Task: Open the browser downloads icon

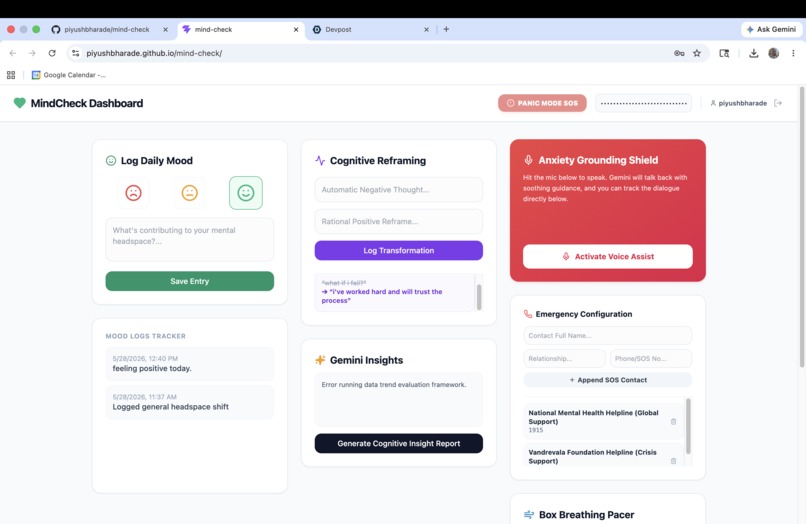Action: click(754, 53)
